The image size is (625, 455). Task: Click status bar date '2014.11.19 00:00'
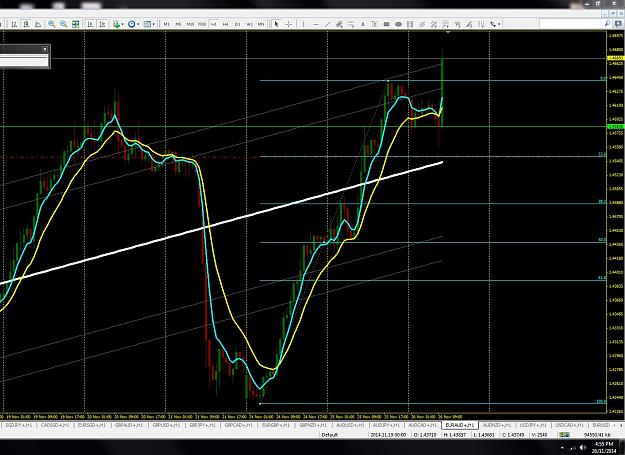[388, 435]
